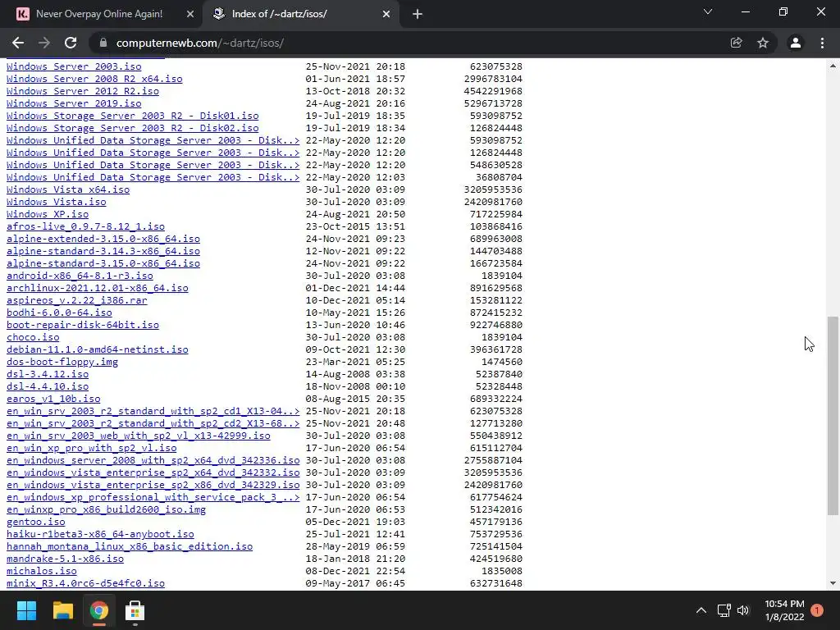This screenshot has height=630, width=840.
Task: Open tab search chevron
Action: pos(708,11)
